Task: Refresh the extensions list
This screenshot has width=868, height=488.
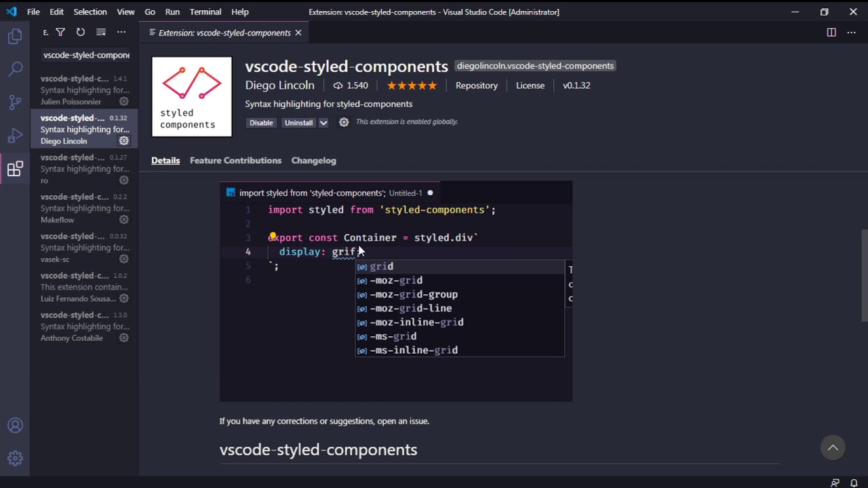Action: 81,32
